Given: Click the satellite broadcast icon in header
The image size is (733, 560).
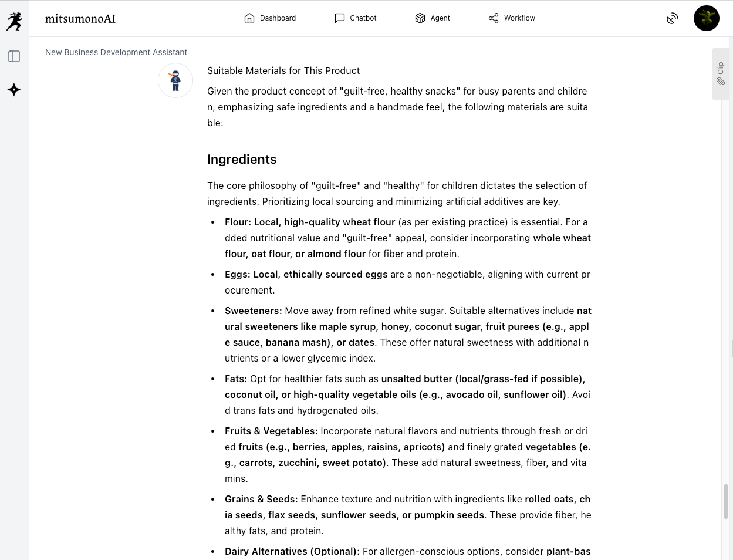Looking at the screenshot, I should pos(673,18).
